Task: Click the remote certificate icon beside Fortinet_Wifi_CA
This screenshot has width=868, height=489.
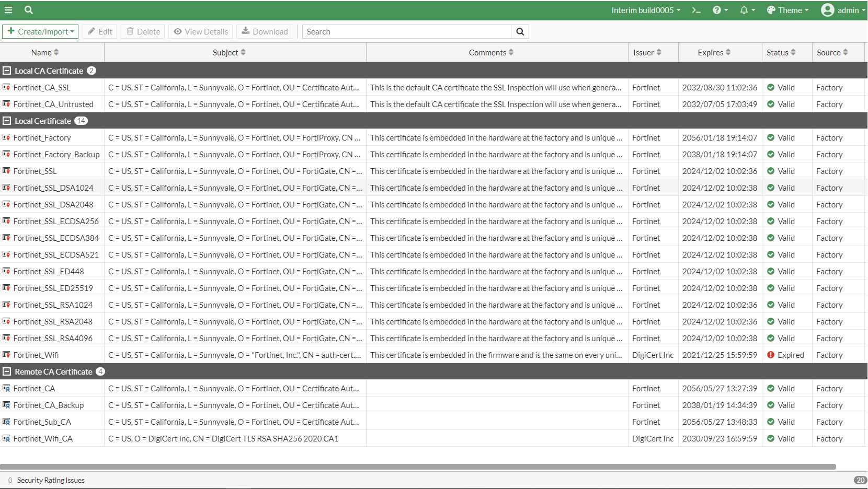Action: point(6,438)
